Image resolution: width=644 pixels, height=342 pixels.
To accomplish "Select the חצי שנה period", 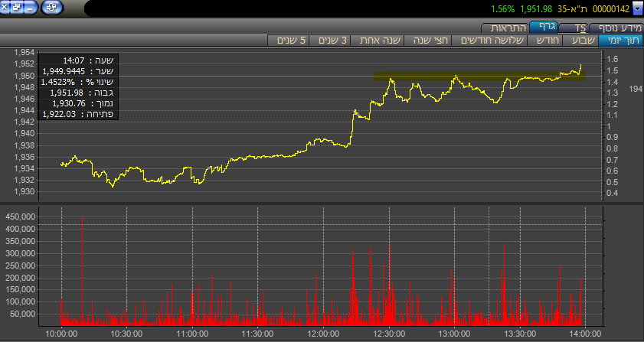I will click(427, 41).
